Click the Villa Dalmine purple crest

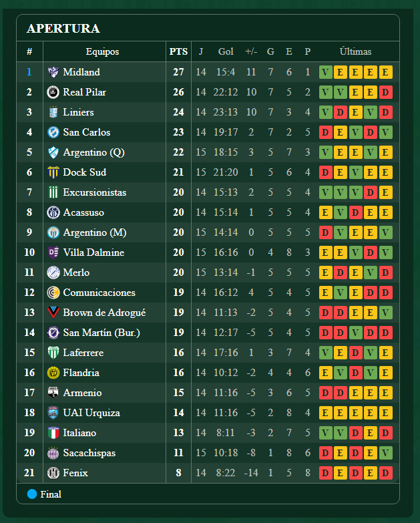53,252
